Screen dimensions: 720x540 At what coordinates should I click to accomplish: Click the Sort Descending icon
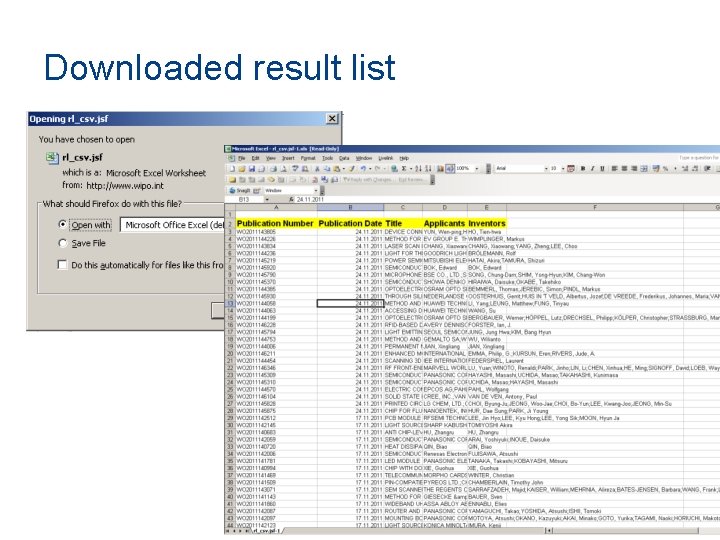pyautogui.click(x=428, y=169)
